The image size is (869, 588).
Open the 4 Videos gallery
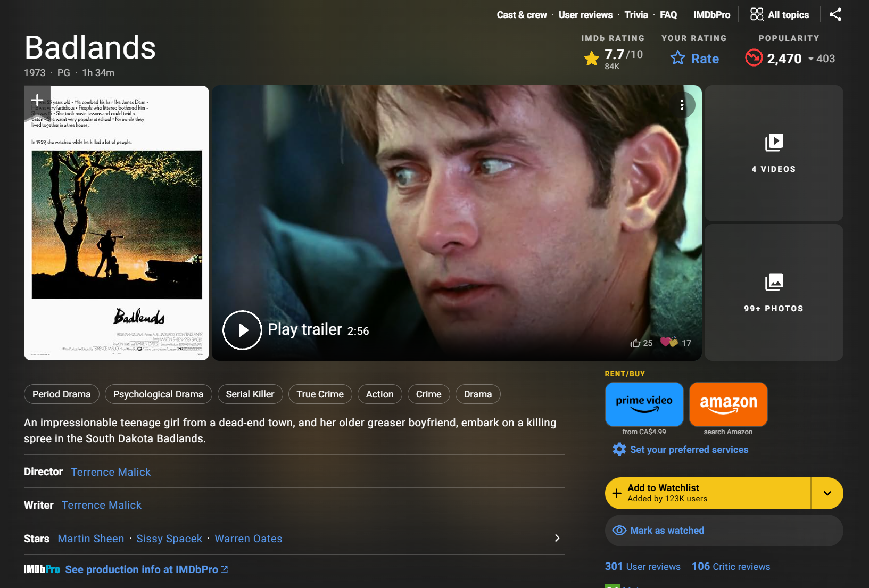pos(774,153)
